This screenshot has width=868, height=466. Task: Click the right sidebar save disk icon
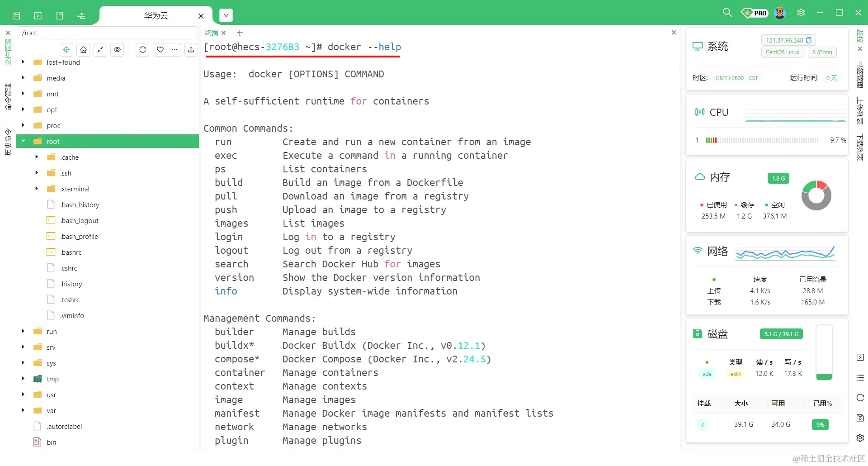point(860,418)
